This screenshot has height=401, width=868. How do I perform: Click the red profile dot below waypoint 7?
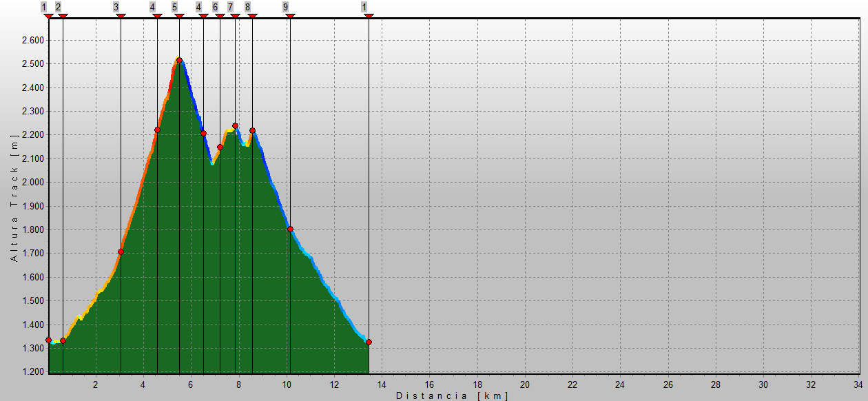235,126
